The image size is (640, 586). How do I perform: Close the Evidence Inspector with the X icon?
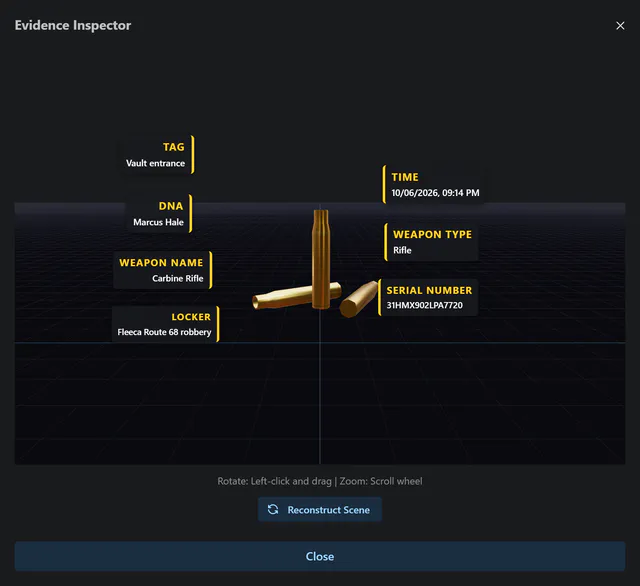620,26
